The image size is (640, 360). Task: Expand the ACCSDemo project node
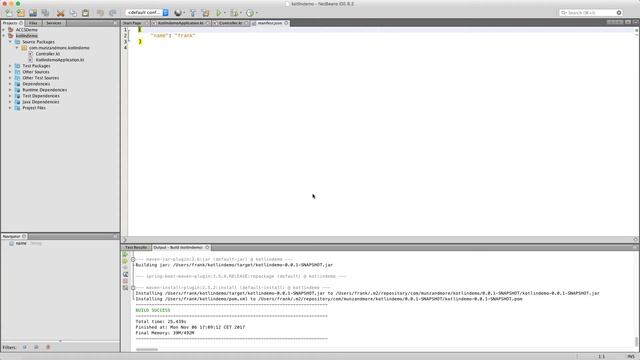pyautogui.click(x=4, y=30)
